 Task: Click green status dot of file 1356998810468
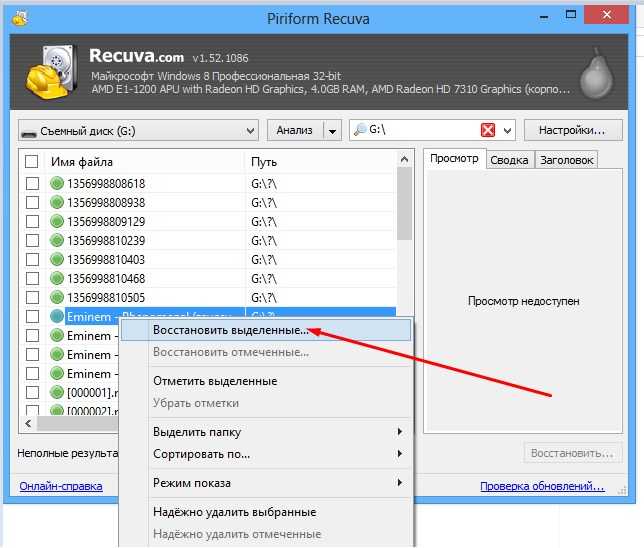click(x=57, y=278)
